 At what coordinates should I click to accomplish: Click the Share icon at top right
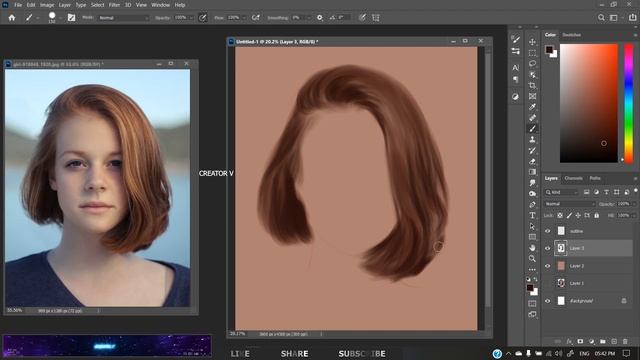(x=632, y=18)
